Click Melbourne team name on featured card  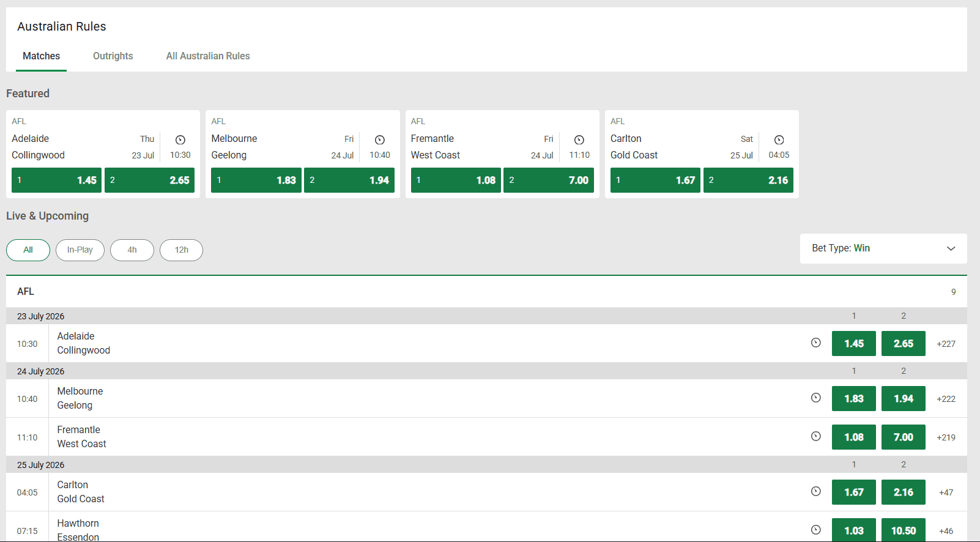[x=234, y=139]
